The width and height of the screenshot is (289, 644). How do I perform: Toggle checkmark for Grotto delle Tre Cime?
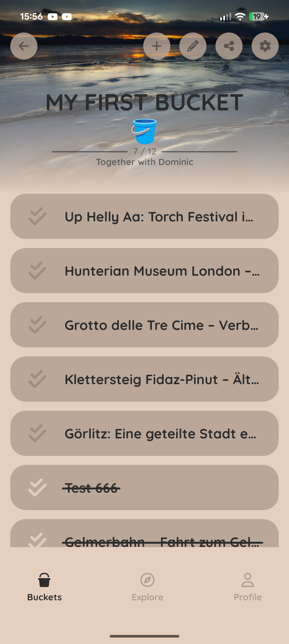(x=37, y=325)
